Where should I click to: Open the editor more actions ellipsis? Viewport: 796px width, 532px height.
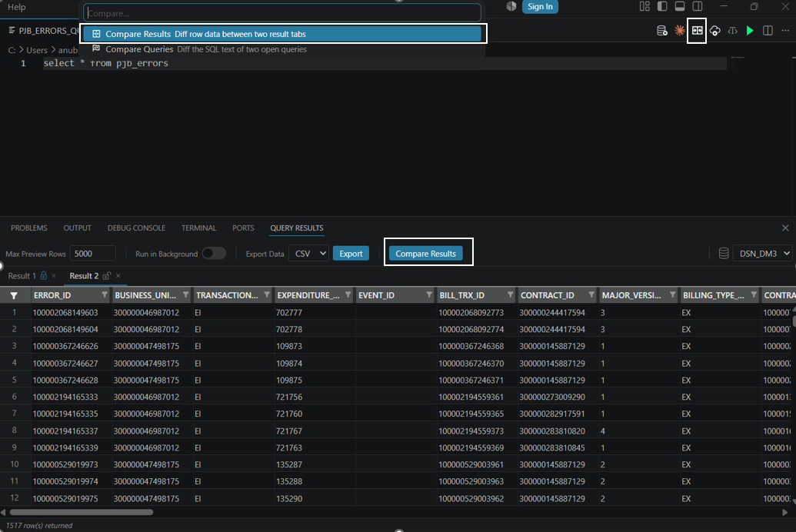[785, 31]
